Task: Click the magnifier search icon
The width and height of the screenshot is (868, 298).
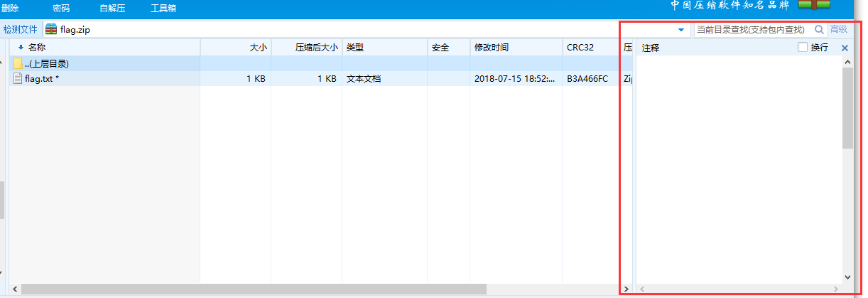Action: [x=819, y=29]
